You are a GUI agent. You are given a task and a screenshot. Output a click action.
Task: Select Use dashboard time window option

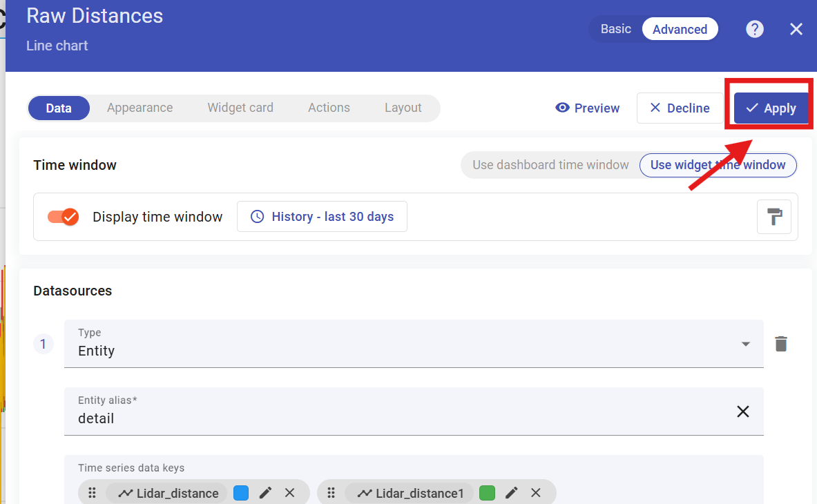click(x=550, y=165)
